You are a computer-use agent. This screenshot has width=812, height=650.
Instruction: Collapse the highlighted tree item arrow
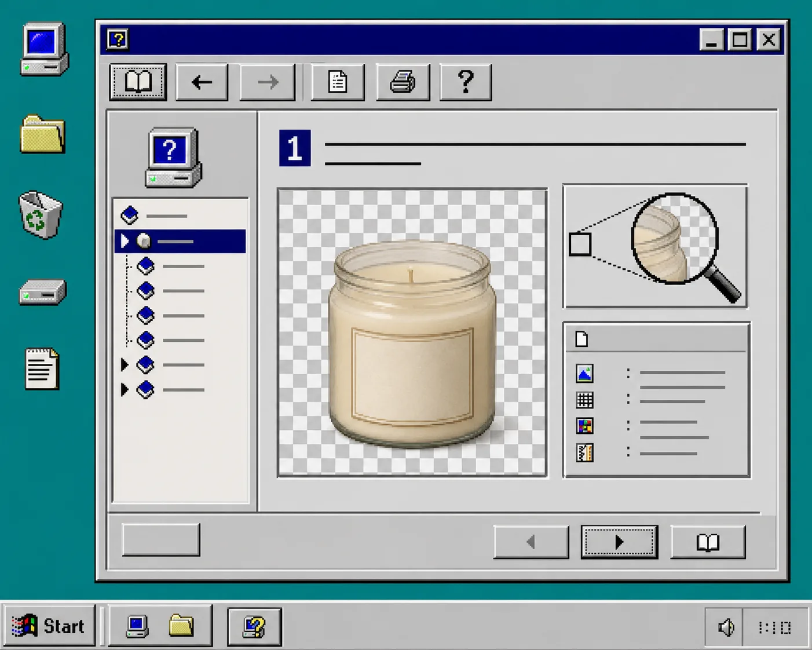click(x=124, y=241)
